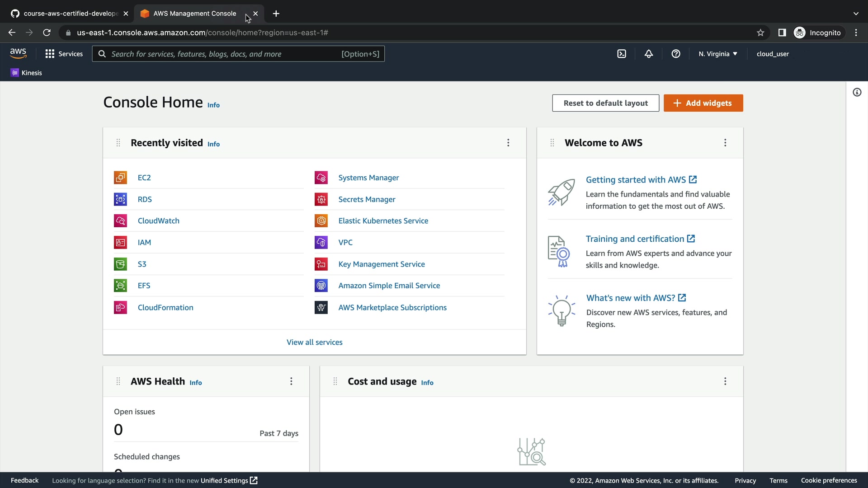Open the cloud_user account menu
868x488 pixels.
coord(773,54)
